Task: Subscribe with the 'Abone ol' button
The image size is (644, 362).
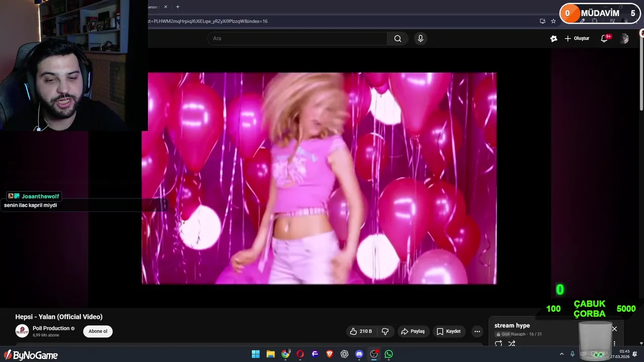Action: (98, 331)
